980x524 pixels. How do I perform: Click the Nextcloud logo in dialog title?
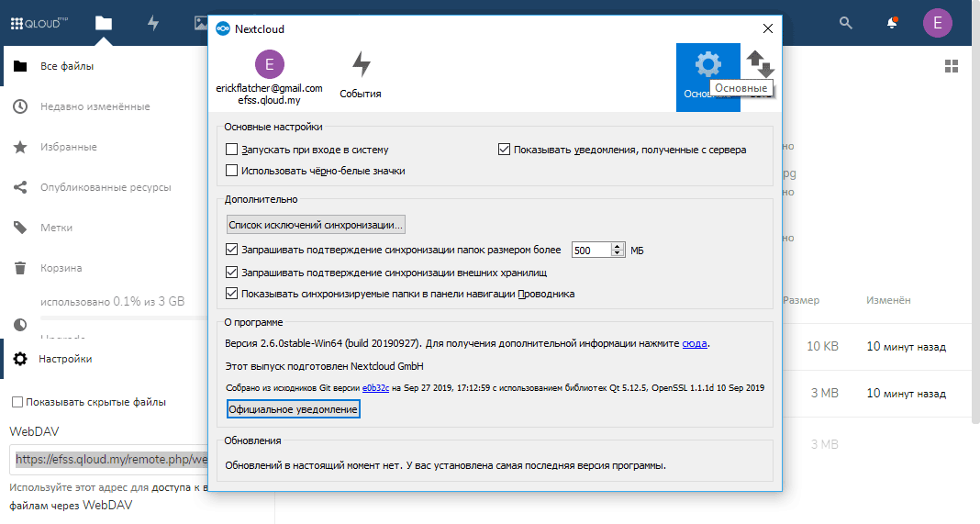(x=223, y=28)
